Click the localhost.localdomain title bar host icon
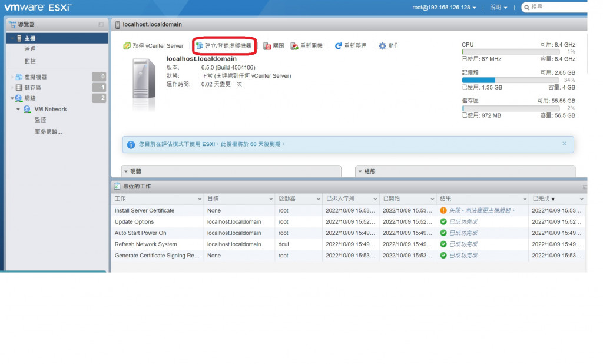This screenshot has width=603, height=364. coord(118,25)
